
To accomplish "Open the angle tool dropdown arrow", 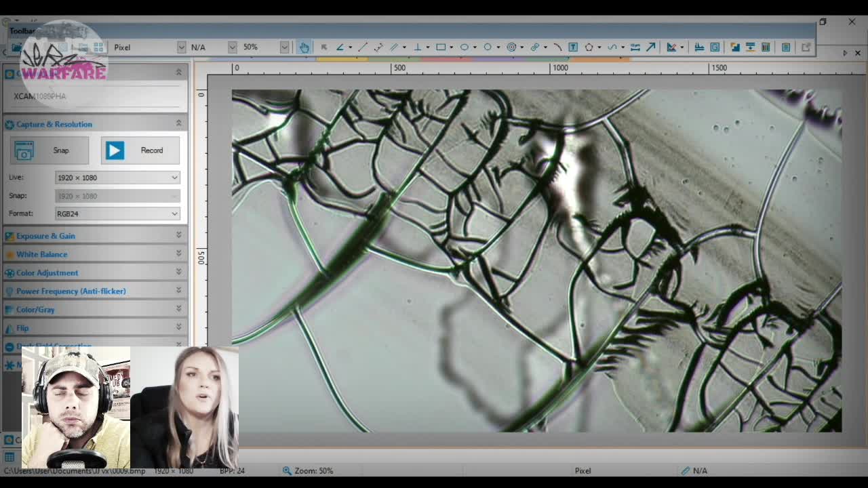I will pyautogui.click(x=351, y=47).
